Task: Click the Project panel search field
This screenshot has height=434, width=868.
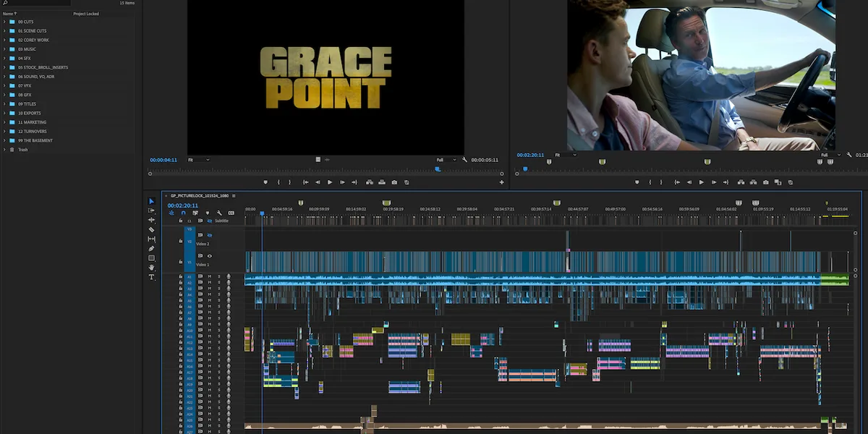Action: 35,4
